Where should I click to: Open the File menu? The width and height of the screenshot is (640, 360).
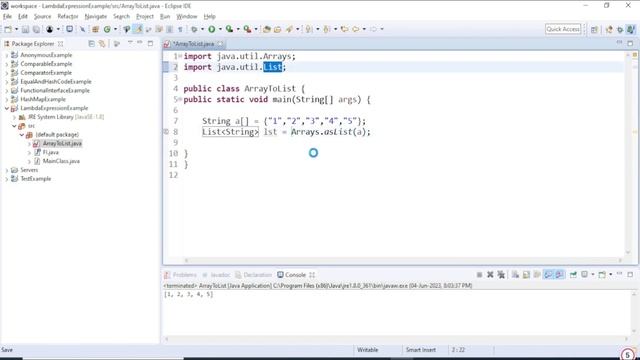[x=7, y=16]
